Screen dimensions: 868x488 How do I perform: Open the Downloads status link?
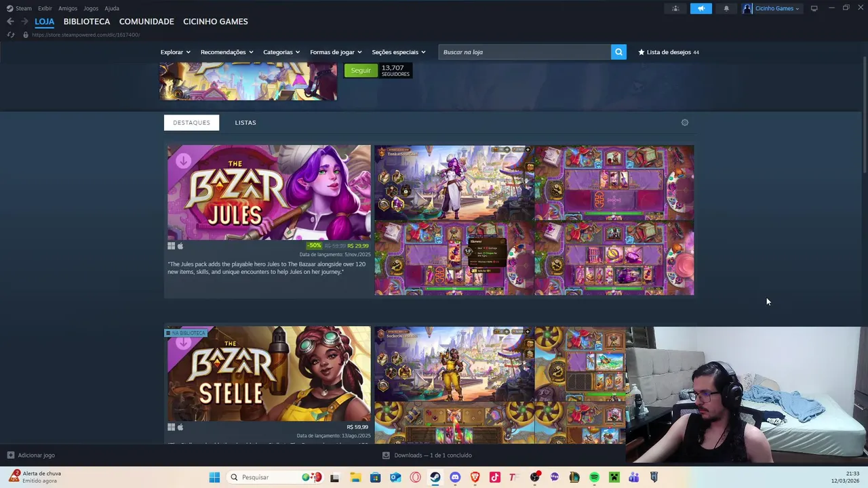pos(427,455)
